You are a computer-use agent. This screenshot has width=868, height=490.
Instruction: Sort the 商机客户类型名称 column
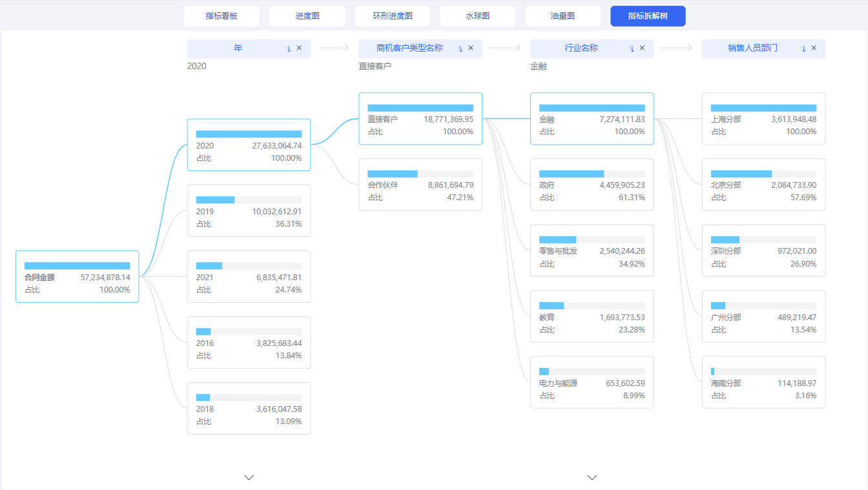(460, 48)
